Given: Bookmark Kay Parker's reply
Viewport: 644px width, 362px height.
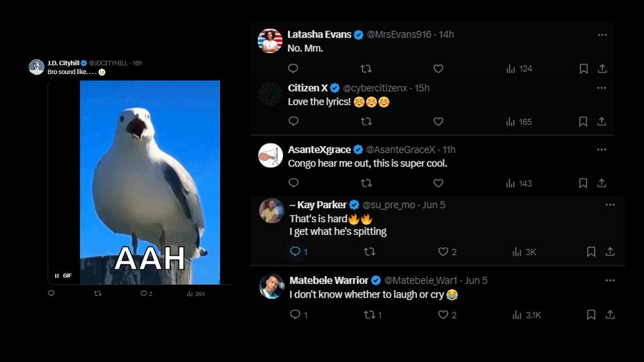Looking at the screenshot, I should 591,252.
